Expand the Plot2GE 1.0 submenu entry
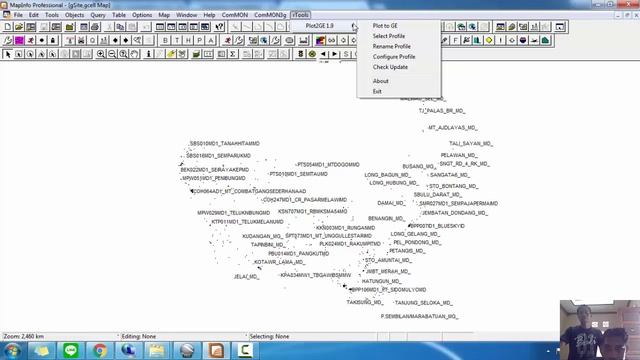Screen dimensions: 640x360 point(324,26)
